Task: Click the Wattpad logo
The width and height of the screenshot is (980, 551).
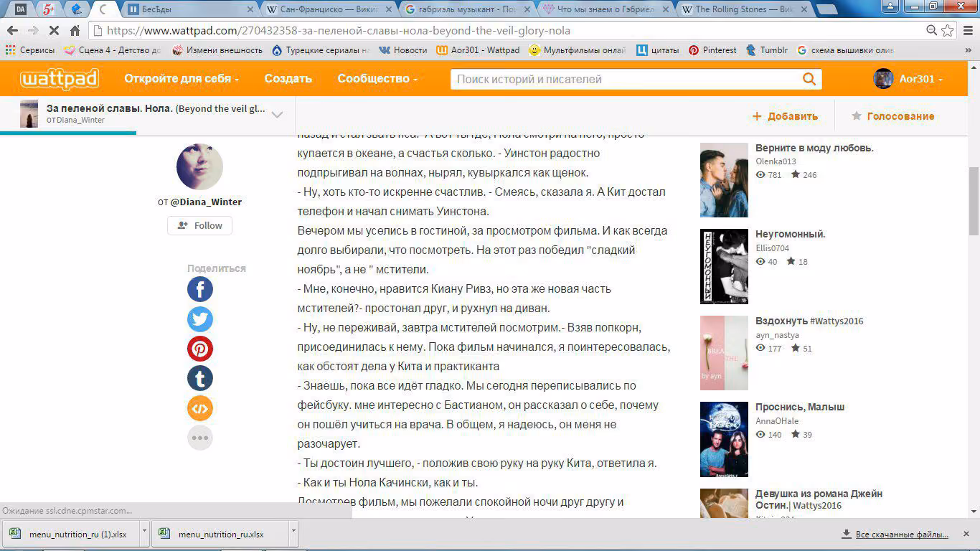Action: coord(60,79)
